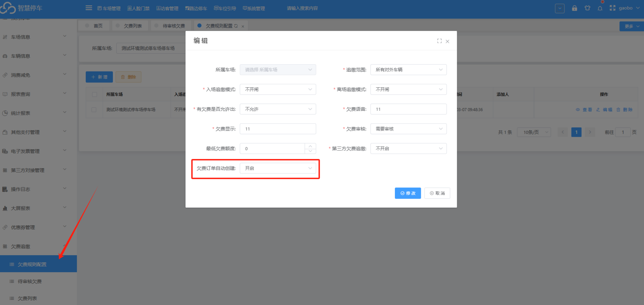The image size is (644, 305).
Task: Click 编辑 in the table row
Action: 604,110
